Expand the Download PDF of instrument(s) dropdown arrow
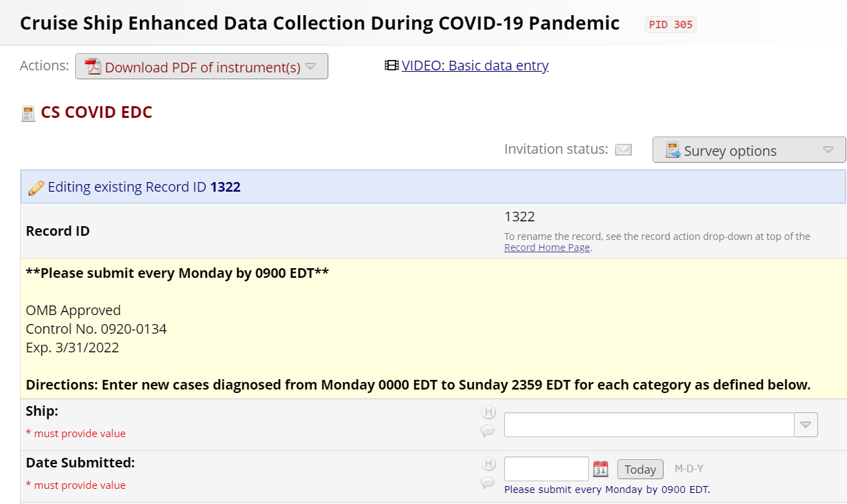 [310, 67]
